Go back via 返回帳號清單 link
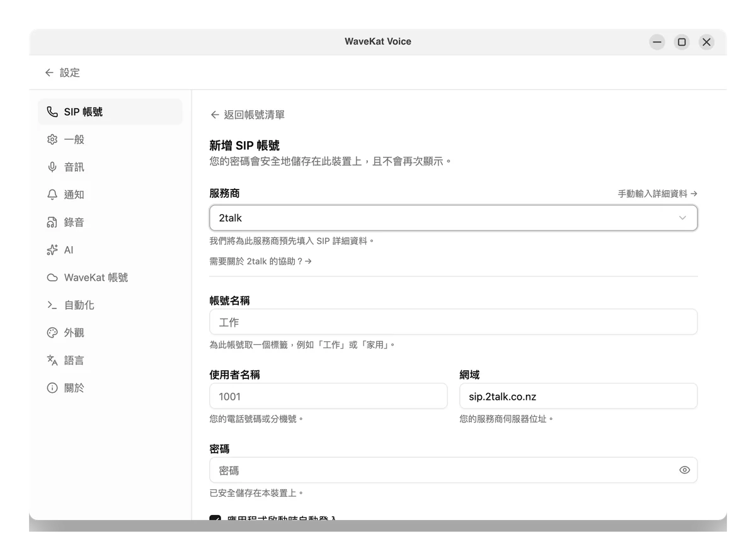756x549 pixels. (248, 115)
